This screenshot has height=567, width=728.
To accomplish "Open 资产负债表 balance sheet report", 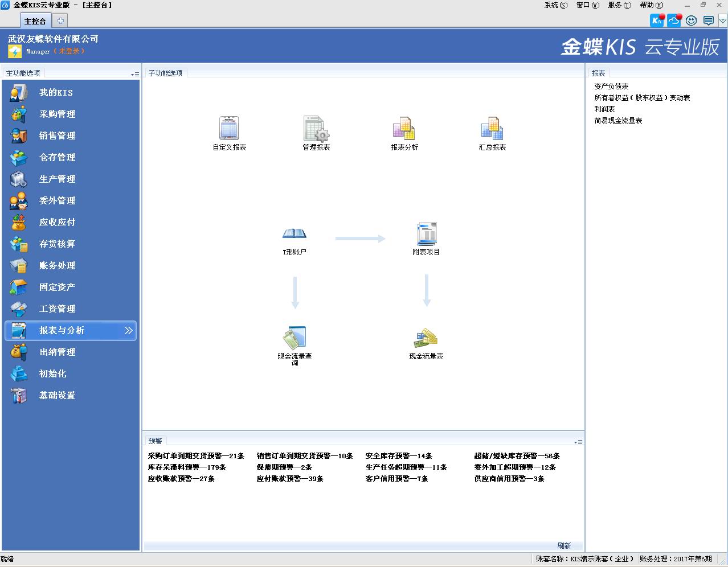I will point(611,87).
